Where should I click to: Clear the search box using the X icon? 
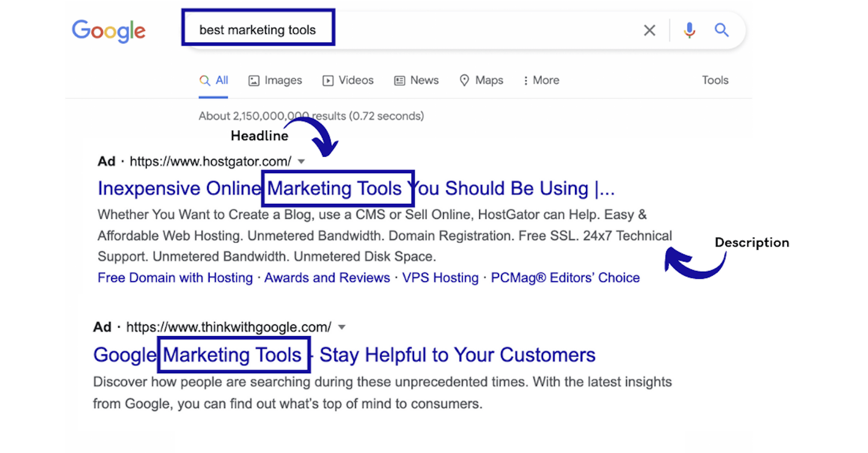click(649, 30)
